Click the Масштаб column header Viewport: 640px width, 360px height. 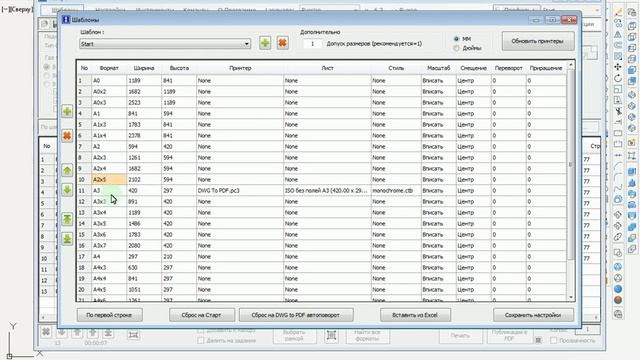coord(438,68)
